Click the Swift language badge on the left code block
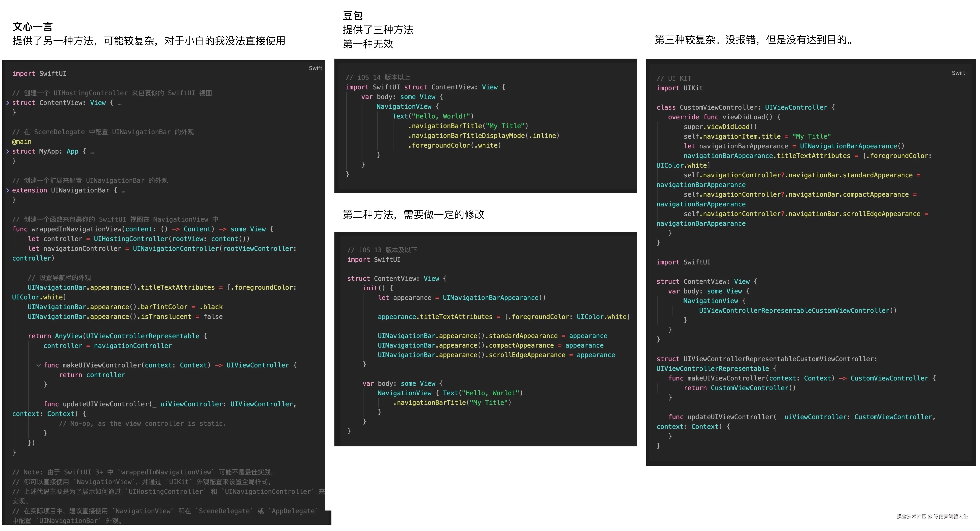Viewport: 980px width, 531px height. 315,68
